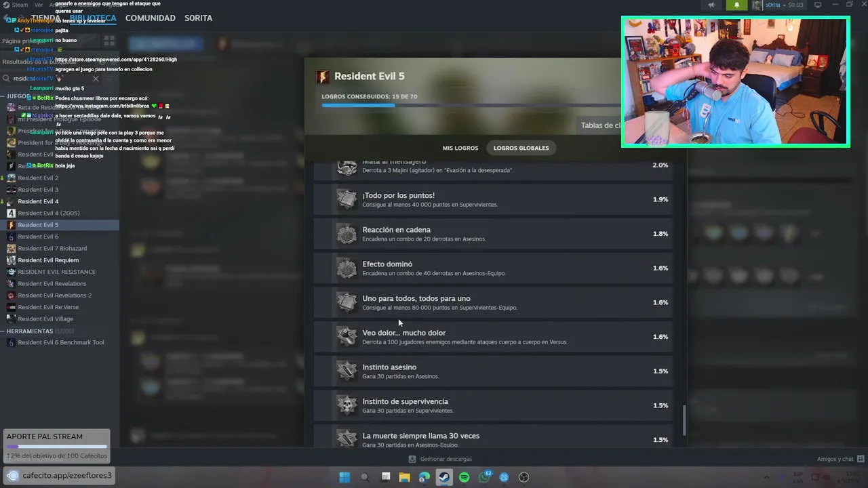
Task: Open Gestionar descargas
Action: pos(440,459)
